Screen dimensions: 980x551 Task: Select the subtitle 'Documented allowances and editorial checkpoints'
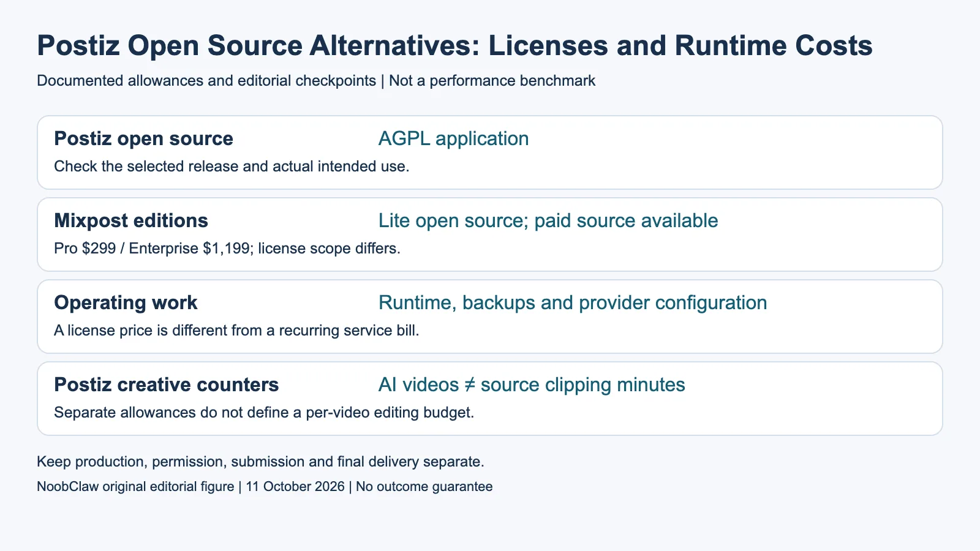(206, 81)
